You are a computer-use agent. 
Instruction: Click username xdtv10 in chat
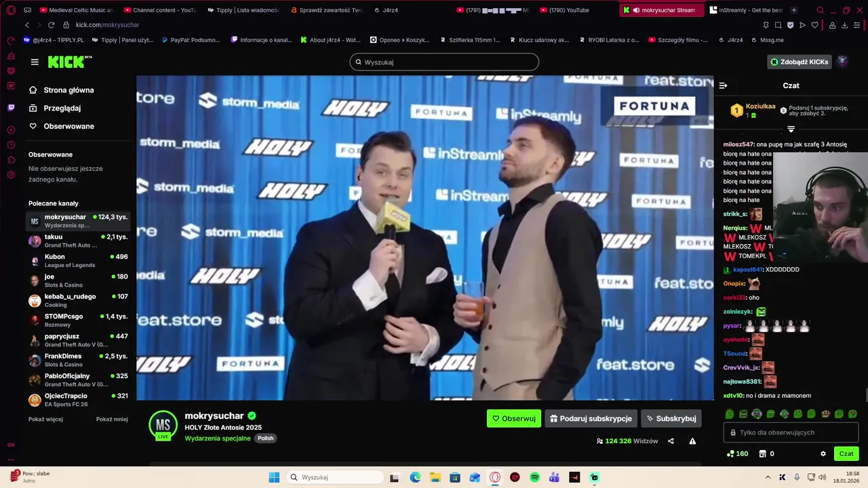pos(734,396)
